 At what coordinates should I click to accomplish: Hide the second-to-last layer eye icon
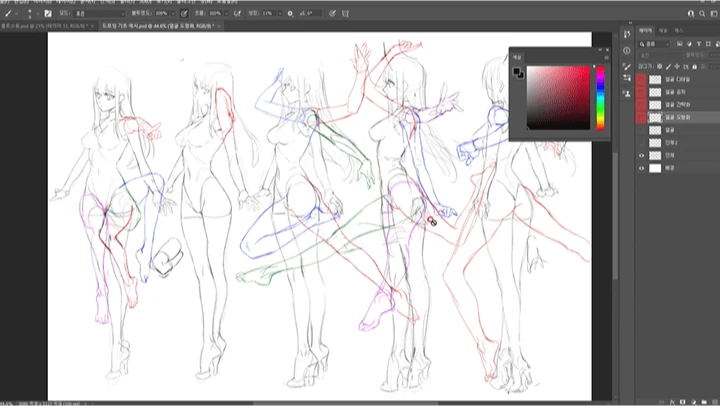tap(641, 156)
